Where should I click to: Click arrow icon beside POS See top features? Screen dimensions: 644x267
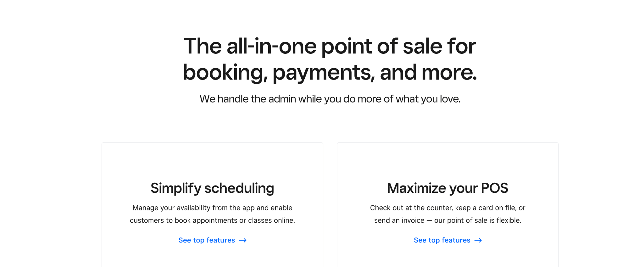coord(478,241)
